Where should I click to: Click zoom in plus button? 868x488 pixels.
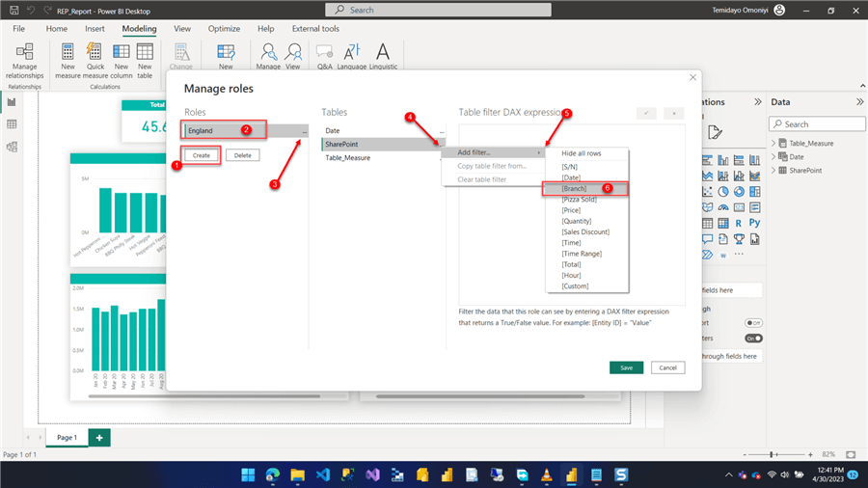pyautogui.click(x=810, y=454)
